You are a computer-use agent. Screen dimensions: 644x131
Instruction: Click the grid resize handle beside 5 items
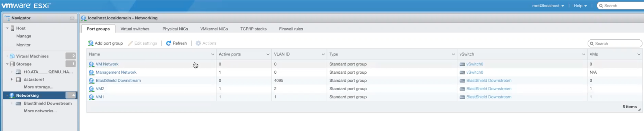(x=640, y=110)
